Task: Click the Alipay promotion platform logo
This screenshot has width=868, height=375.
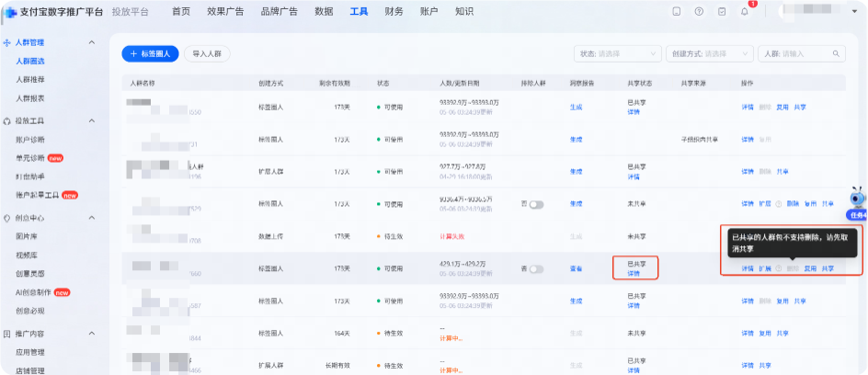Action: click(10, 12)
